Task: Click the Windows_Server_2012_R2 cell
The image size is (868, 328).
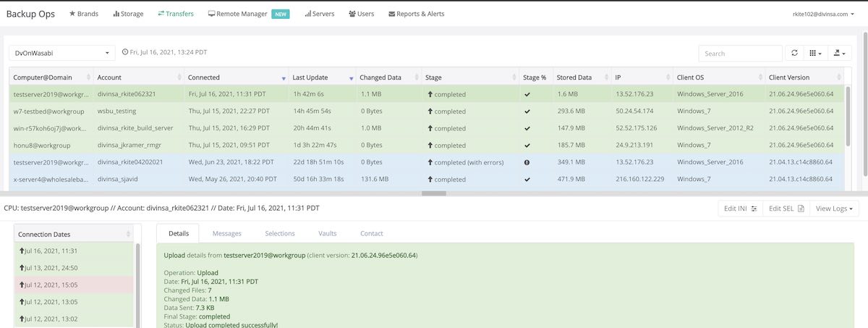Action: coord(719,128)
